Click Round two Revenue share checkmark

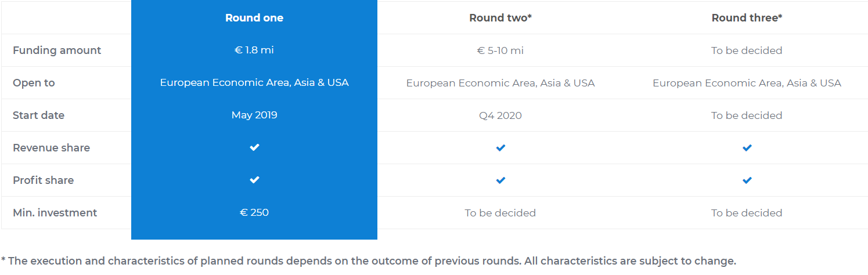500,148
